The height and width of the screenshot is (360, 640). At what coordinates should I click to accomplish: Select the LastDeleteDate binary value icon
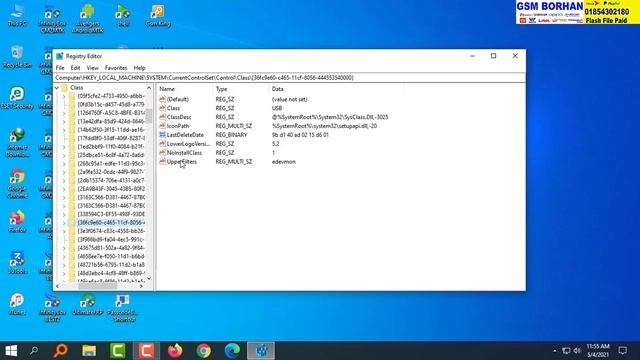pos(162,135)
